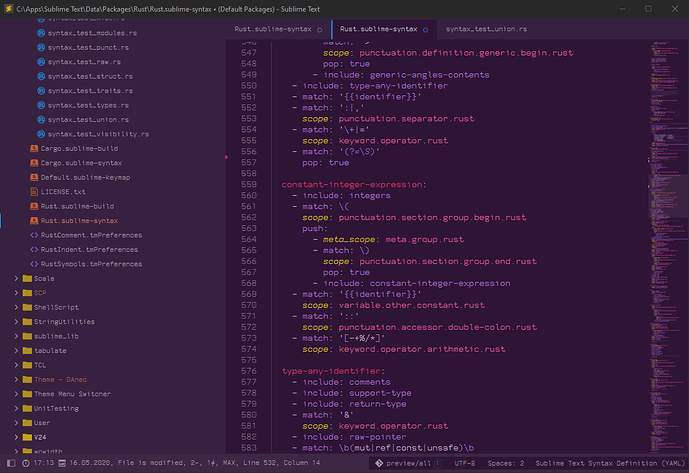Open Default.sublime-keymap from sidebar
Image resolution: width=689 pixels, height=473 pixels.
pos(85,178)
